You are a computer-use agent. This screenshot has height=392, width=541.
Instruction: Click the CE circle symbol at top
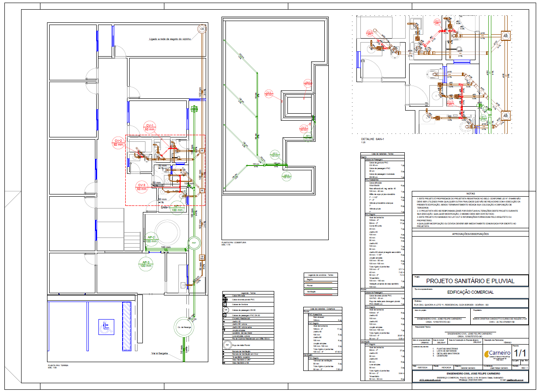tap(202, 29)
